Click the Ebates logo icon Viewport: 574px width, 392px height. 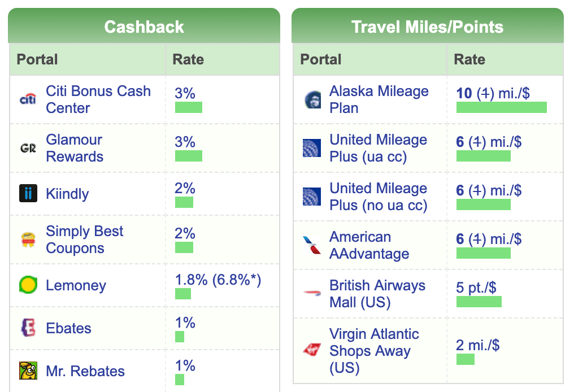point(28,328)
